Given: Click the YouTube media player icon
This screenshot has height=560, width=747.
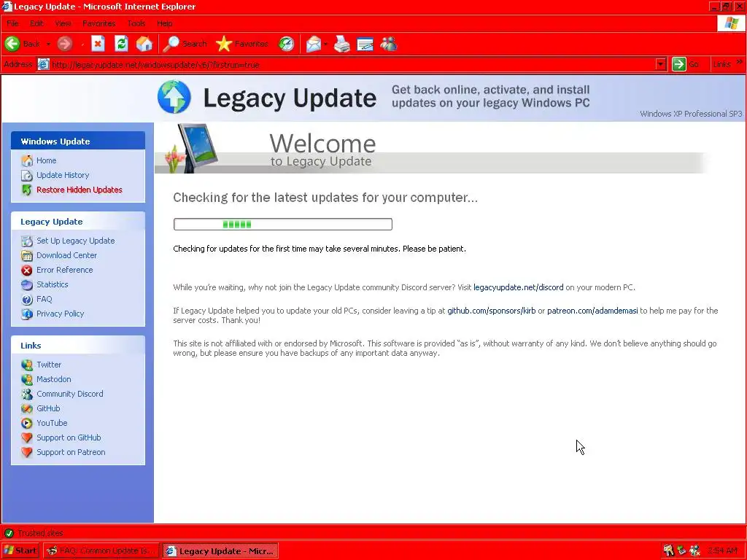Looking at the screenshot, I should click(27, 424).
